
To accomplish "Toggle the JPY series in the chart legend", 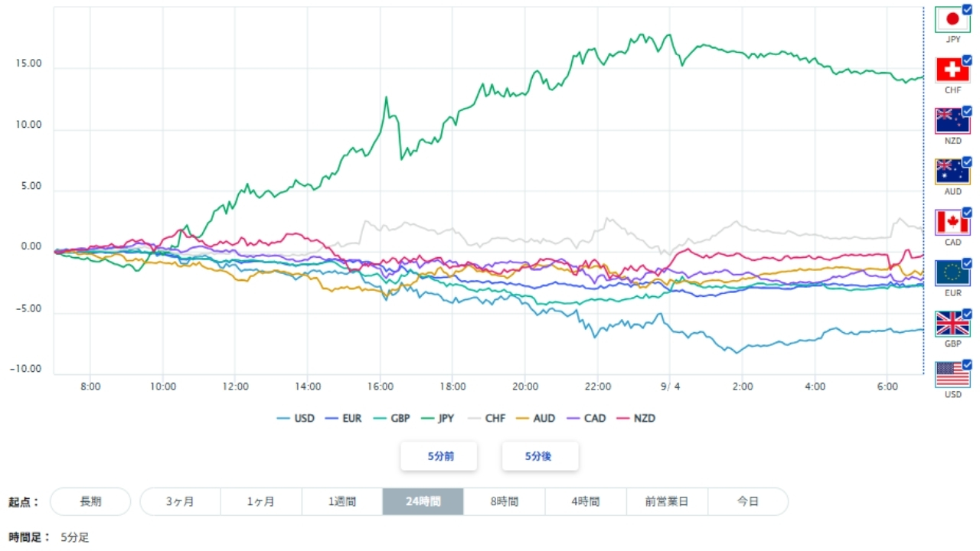I will tap(437, 418).
